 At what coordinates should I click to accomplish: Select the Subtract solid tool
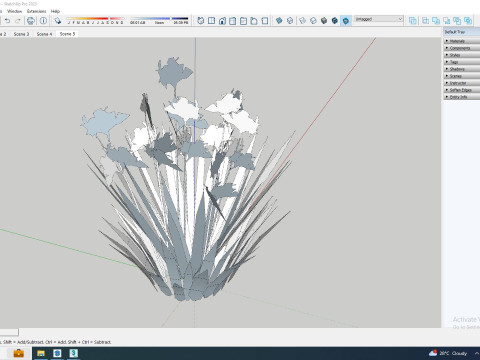[447, 21]
